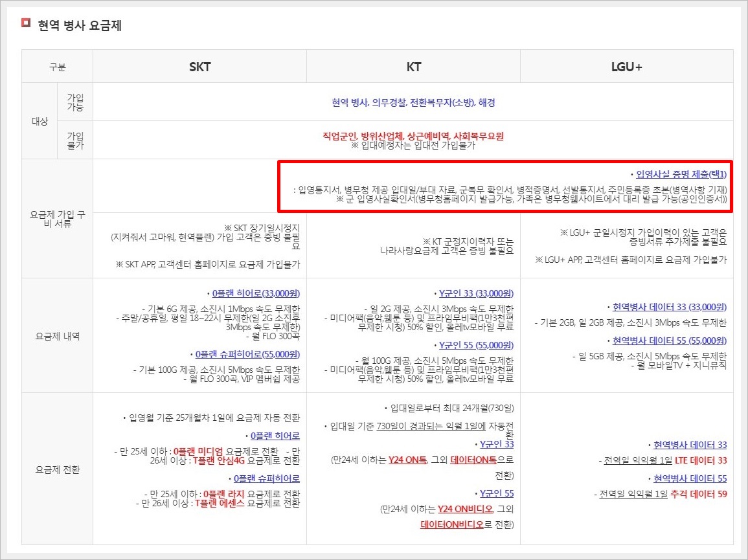Click Y군인 33 link in 요금제 전환 row
The width and height of the screenshot is (748, 560).
(x=497, y=444)
